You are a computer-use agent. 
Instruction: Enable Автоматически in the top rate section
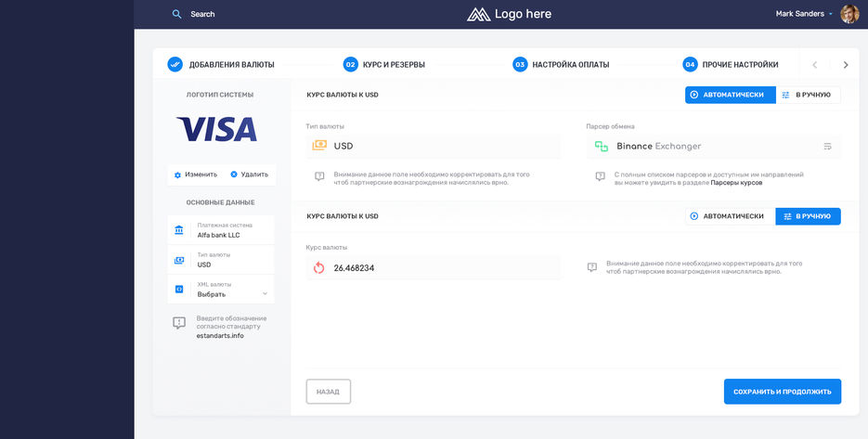pos(731,95)
